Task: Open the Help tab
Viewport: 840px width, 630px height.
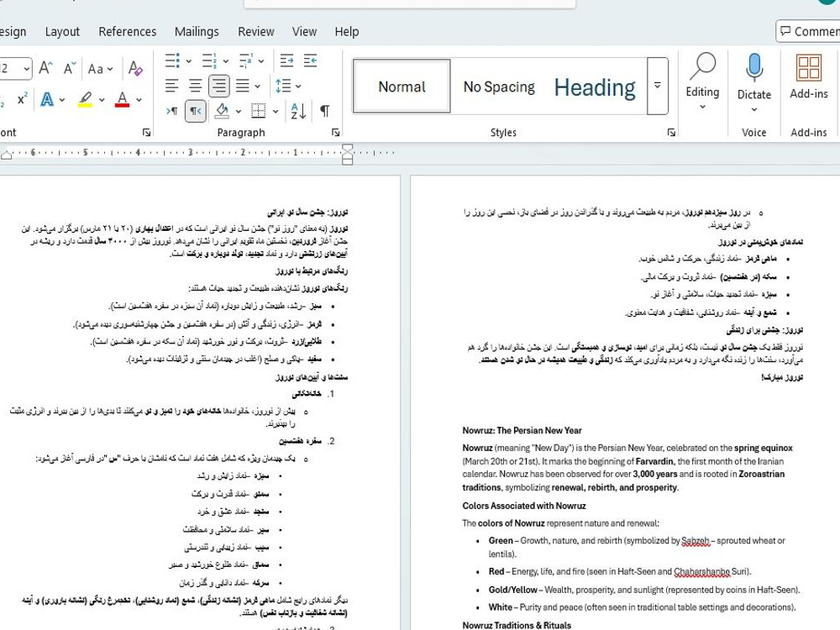Action: tap(347, 32)
